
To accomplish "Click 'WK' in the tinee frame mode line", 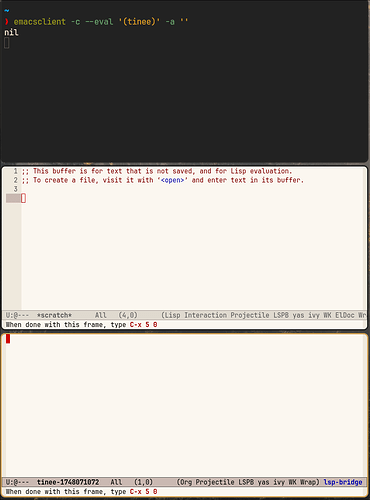I will point(292,482).
